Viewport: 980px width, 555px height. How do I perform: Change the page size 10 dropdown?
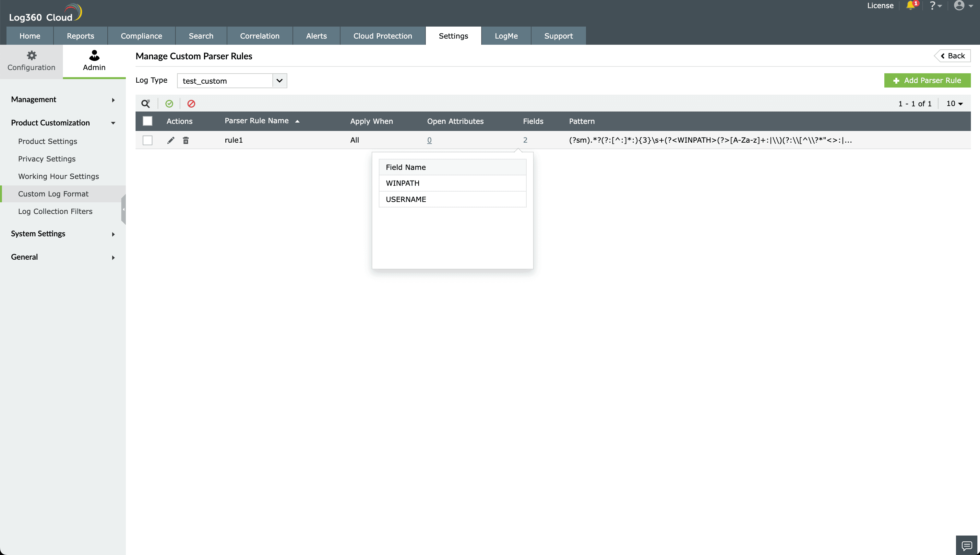coord(954,104)
